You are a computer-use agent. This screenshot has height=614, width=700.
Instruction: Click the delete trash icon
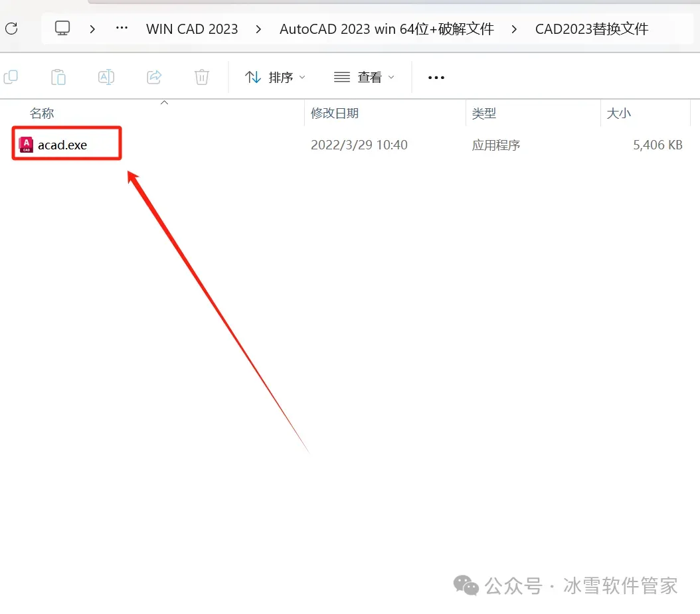tap(202, 77)
